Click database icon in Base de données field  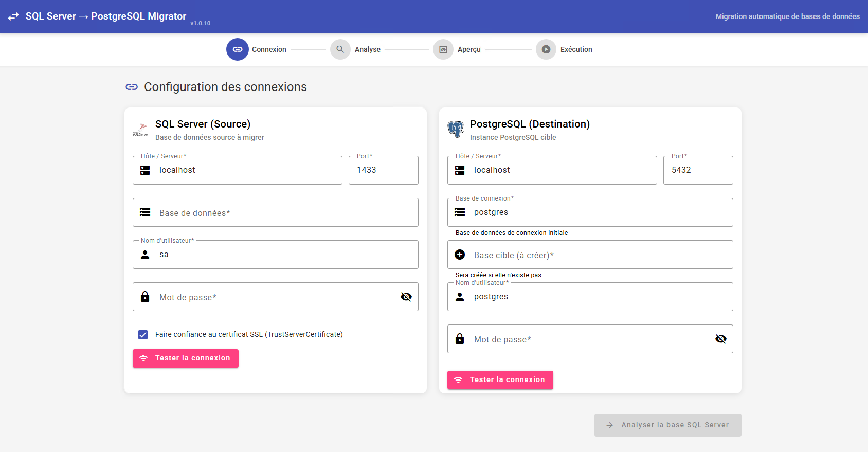[x=145, y=212]
